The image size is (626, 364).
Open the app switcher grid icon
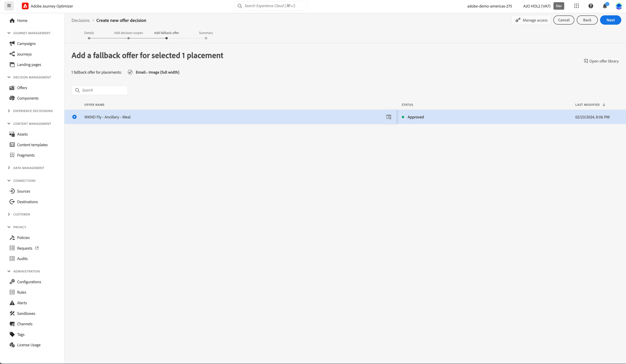pos(576,6)
